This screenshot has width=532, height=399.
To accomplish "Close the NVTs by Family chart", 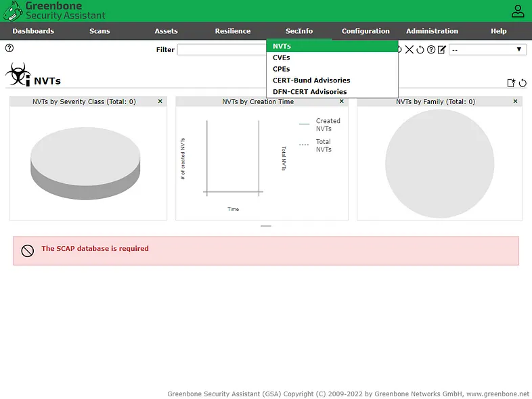I will click(x=515, y=101).
